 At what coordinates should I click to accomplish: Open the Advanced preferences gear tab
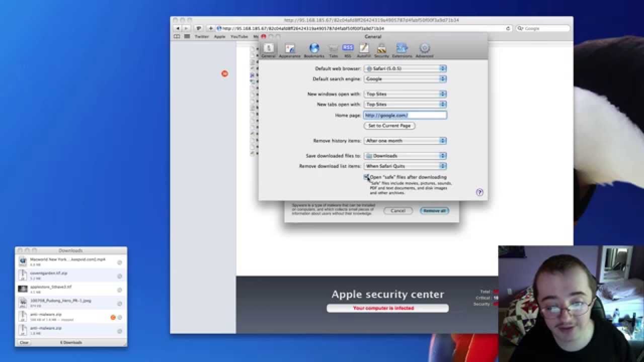[424, 50]
